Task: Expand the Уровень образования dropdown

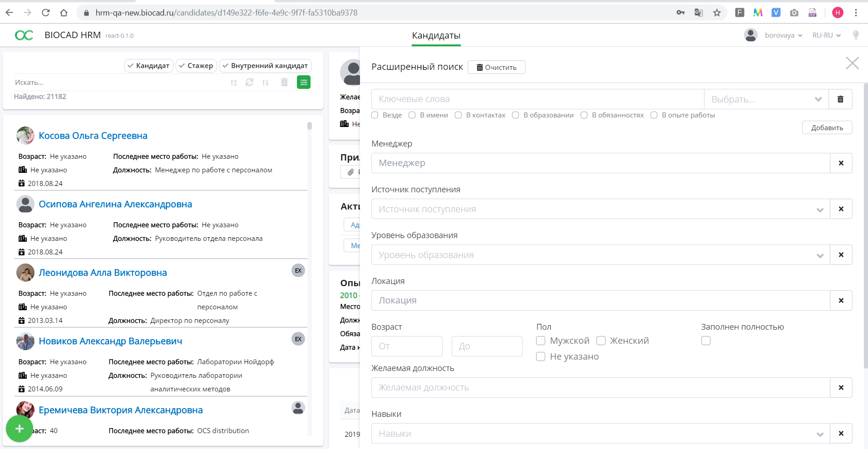Action: (x=600, y=255)
